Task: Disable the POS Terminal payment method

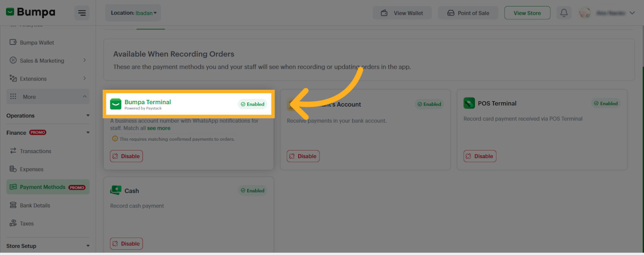Action: [480, 156]
